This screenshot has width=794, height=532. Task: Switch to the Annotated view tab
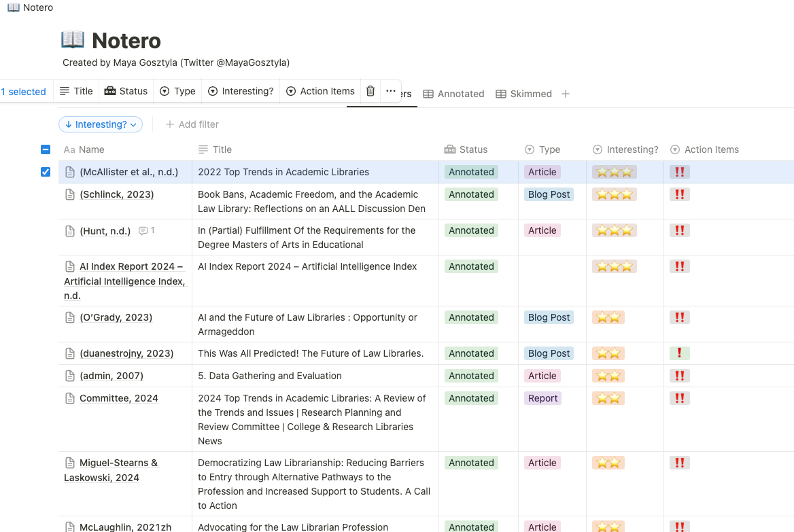tap(453, 94)
